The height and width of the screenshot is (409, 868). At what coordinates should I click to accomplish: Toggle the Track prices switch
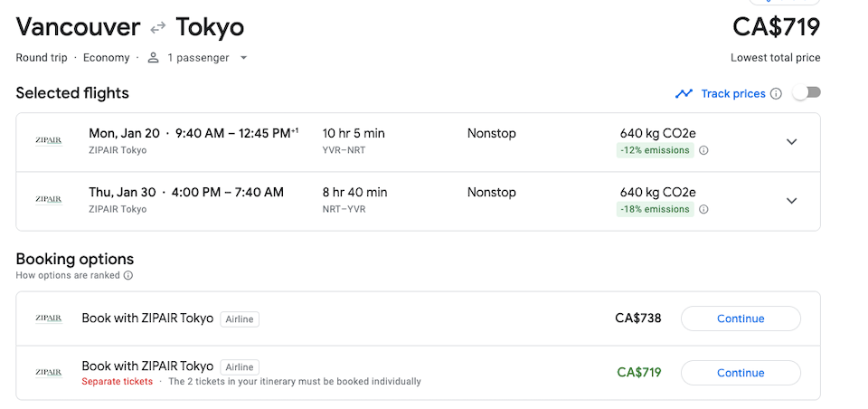(x=807, y=92)
